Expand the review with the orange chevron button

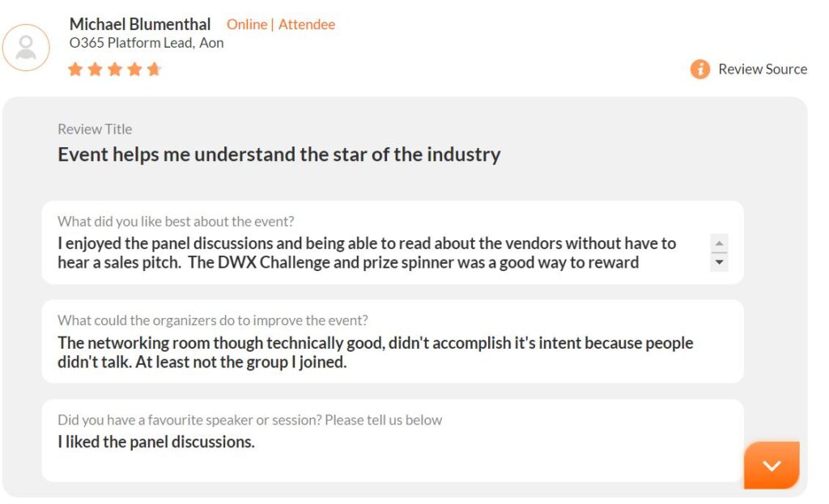pos(771,465)
